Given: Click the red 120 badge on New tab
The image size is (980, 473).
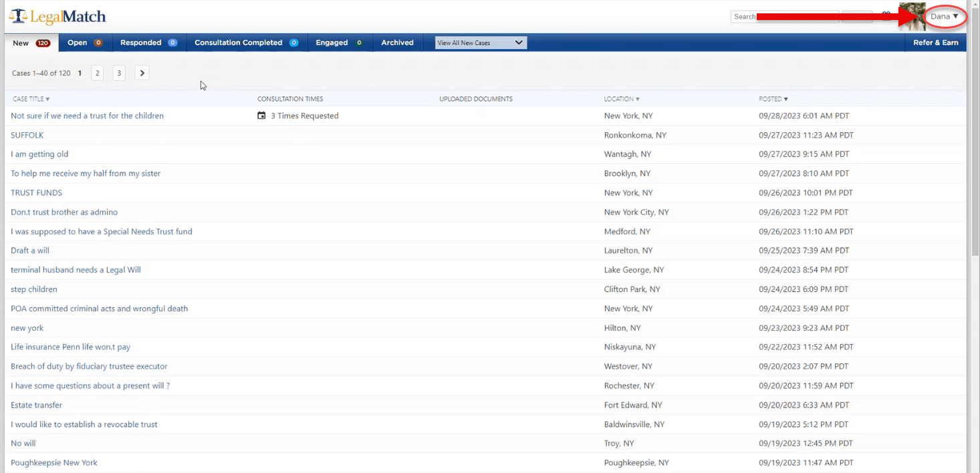Looking at the screenshot, I should 43,43.
